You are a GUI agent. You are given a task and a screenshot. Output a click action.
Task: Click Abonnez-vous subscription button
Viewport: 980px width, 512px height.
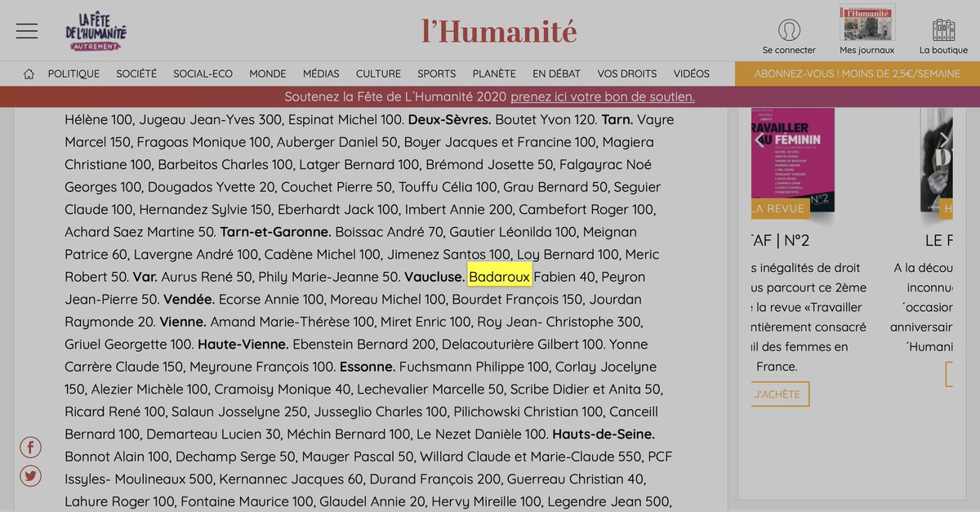[857, 73]
